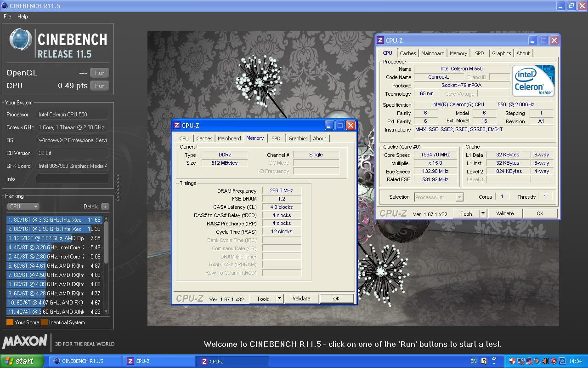Image resolution: width=588 pixels, height=368 pixels.
Task: Select ranking entry 3 AMD Opteron 7.95
Action: [x=54, y=238]
